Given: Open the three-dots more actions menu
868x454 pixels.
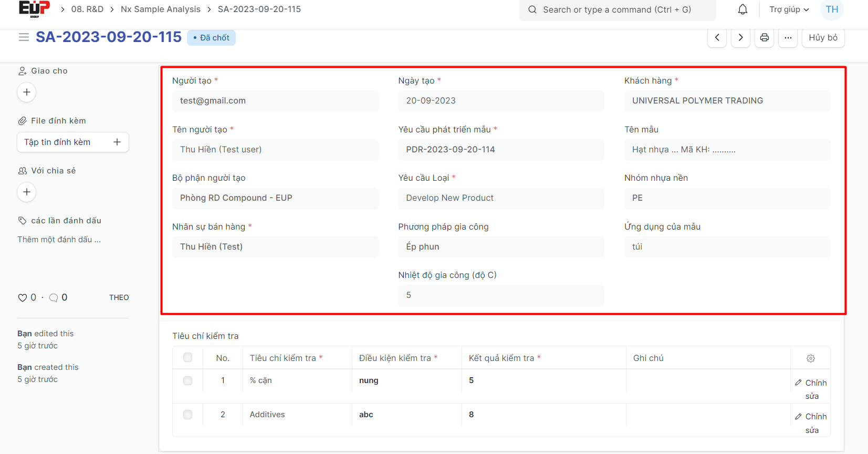Looking at the screenshot, I should pyautogui.click(x=788, y=38).
